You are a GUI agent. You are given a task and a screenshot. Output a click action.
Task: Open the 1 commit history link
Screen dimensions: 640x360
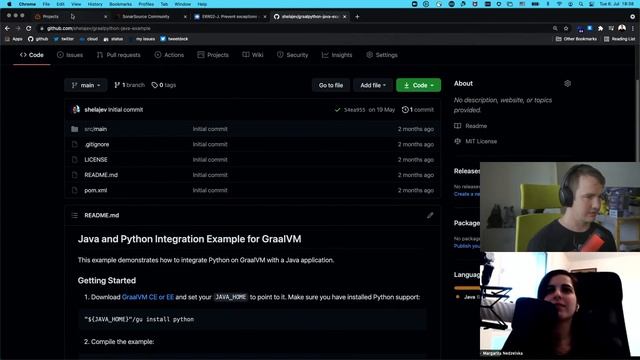418,109
